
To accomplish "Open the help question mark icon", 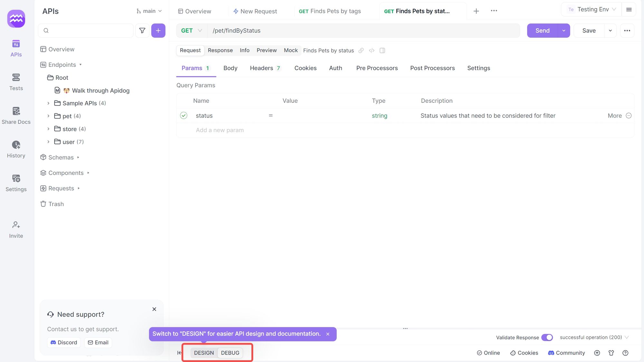I will pyautogui.click(x=625, y=353).
